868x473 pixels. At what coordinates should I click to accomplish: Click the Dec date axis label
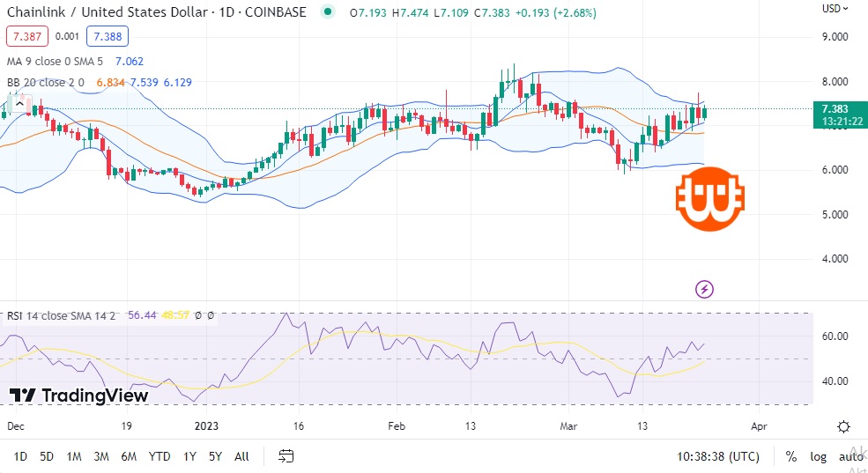pos(16,426)
